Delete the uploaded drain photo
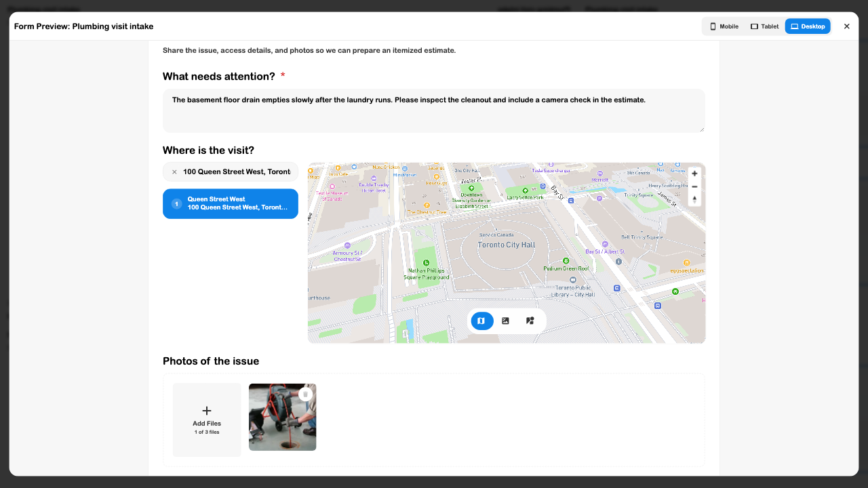This screenshot has width=868, height=488. pyautogui.click(x=306, y=394)
